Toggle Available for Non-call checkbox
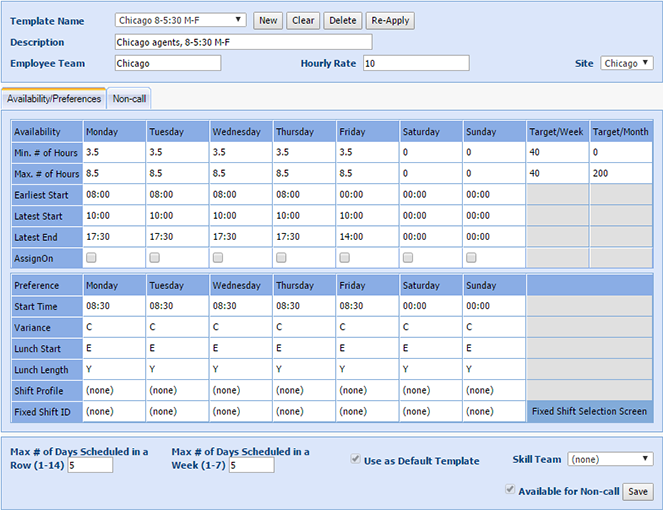Image resolution: width=663 pixels, height=510 pixels. click(x=512, y=490)
